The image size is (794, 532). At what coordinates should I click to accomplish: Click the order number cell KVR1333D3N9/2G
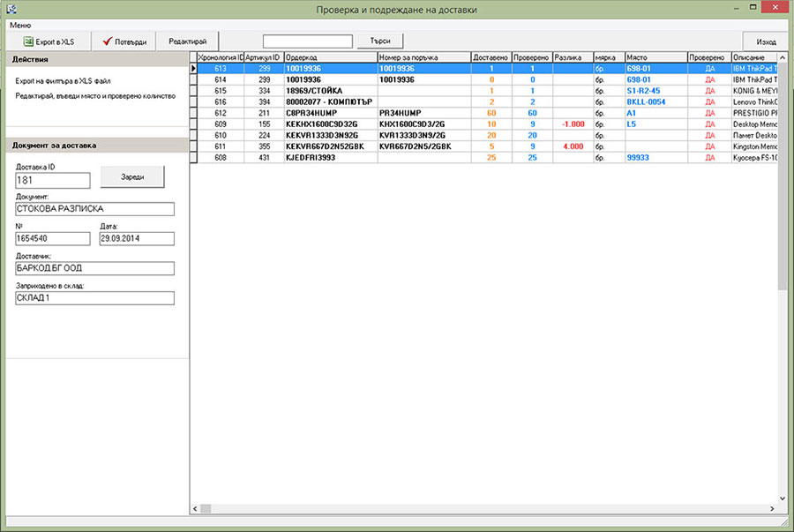coord(424,135)
